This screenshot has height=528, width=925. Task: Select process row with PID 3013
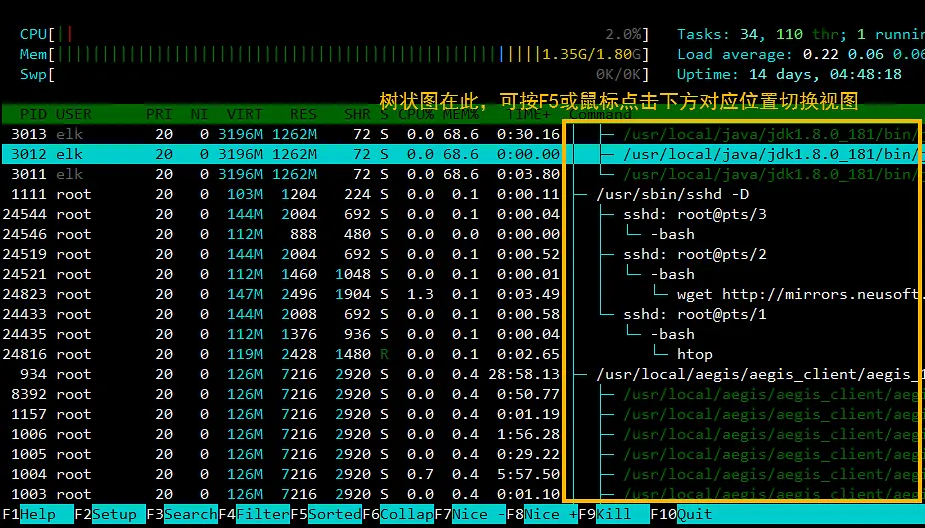click(280, 134)
